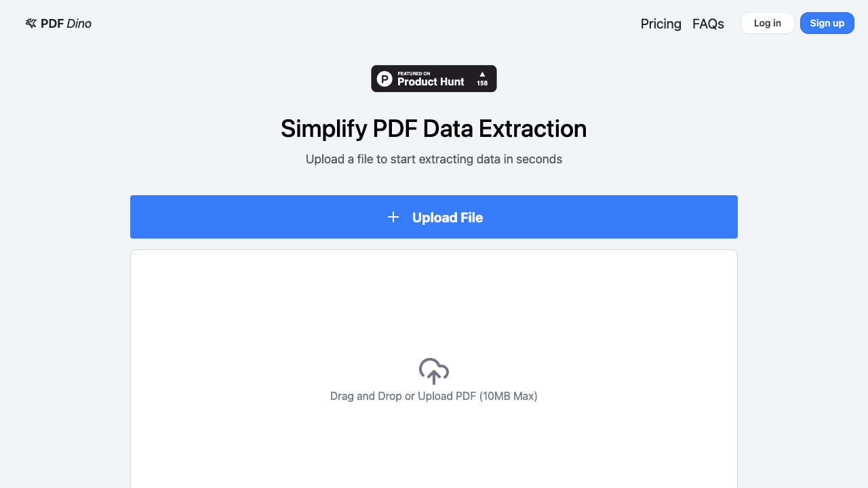Click the 158 upvote count on the badge
This screenshot has height=488, width=868.
482,83
